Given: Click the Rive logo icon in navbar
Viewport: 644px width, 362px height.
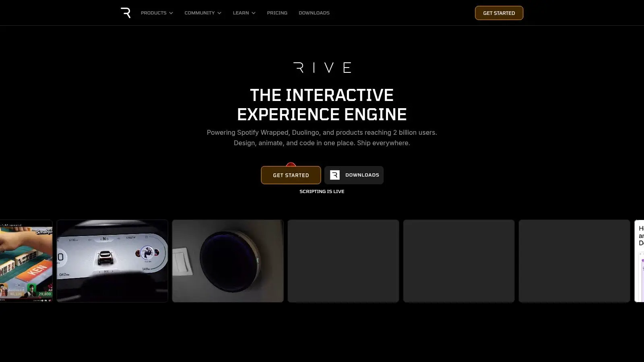Looking at the screenshot, I should click(x=126, y=13).
